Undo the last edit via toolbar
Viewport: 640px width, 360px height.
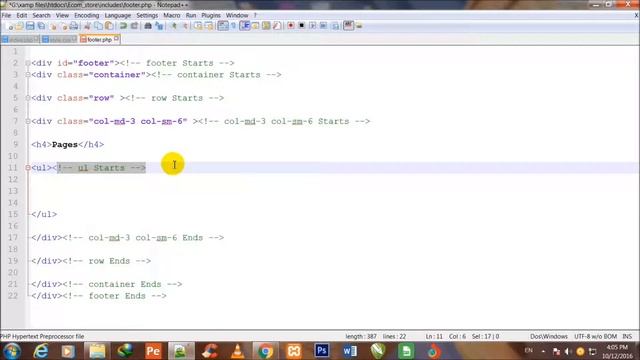[123, 26]
